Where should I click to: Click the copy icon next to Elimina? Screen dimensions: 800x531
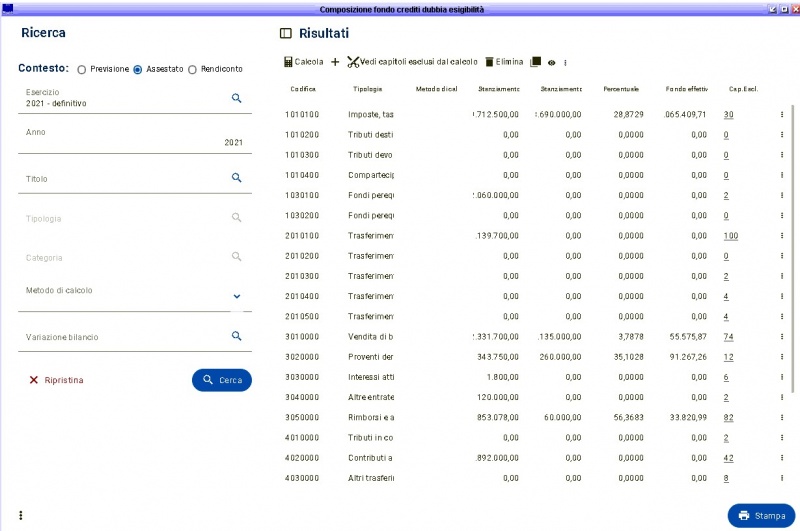point(535,62)
